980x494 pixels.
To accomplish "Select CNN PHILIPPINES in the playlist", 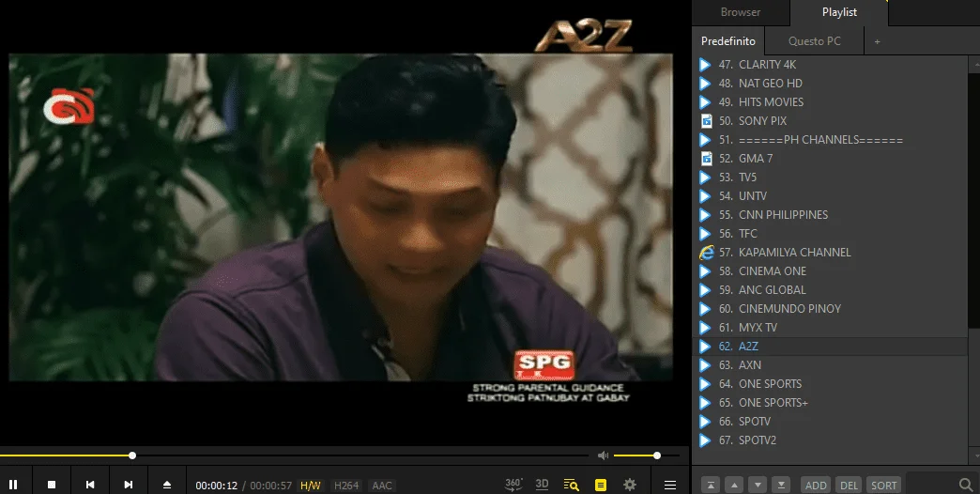I will pyautogui.click(x=830, y=214).
